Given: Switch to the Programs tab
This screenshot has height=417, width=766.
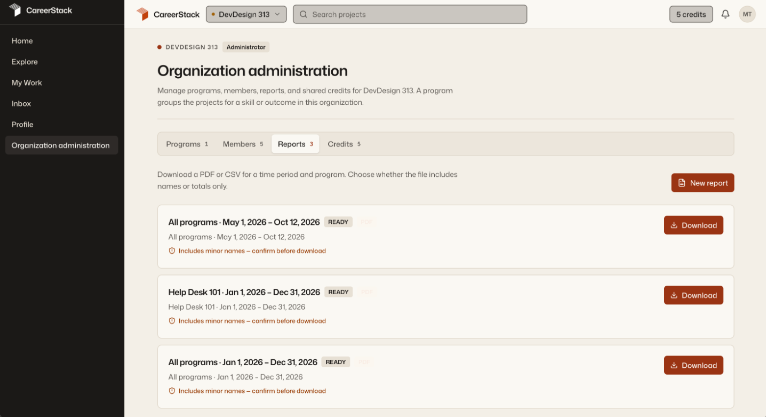Looking at the screenshot, I should [x=187, y=144].
